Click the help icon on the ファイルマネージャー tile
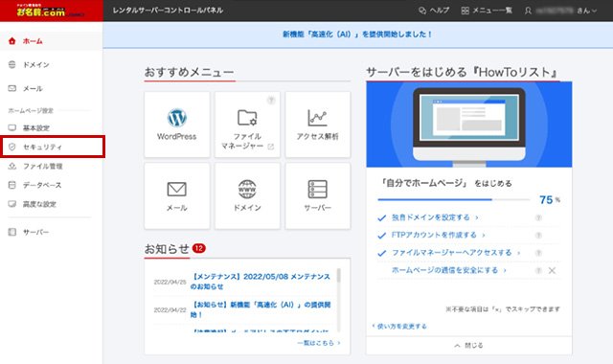 tap(271, 101)
